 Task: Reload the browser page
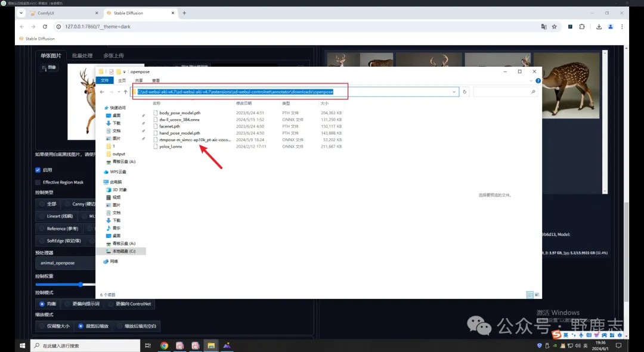coord(45,27)
